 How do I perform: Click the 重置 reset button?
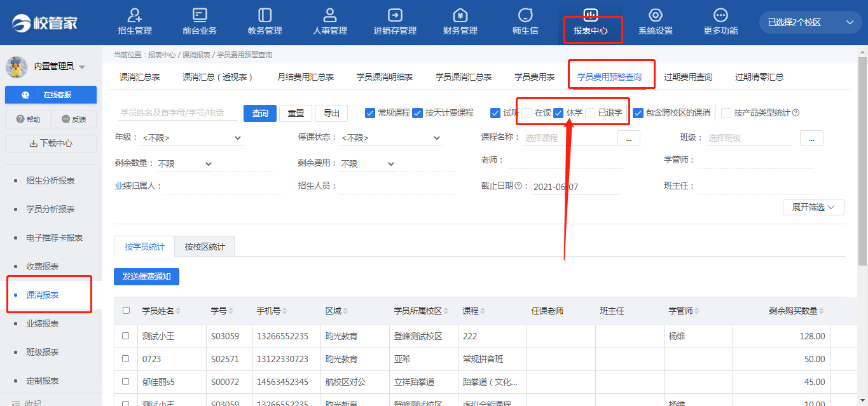click(296, 113)
